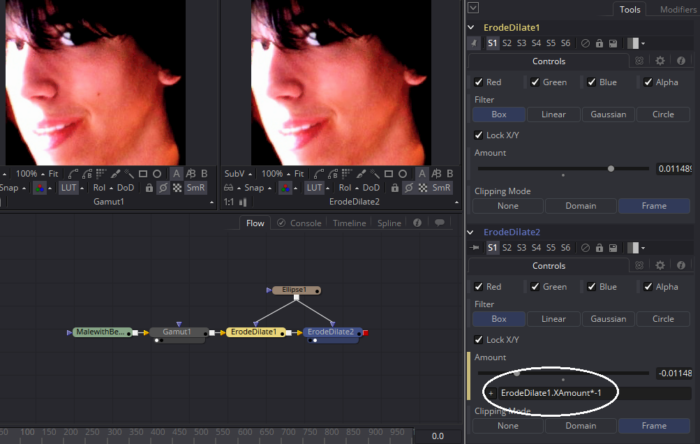Select polyline tool in Gamut1 viewer
Image resolution: width=700 pixels, height=444 pixels.
[x=73, y=174]
